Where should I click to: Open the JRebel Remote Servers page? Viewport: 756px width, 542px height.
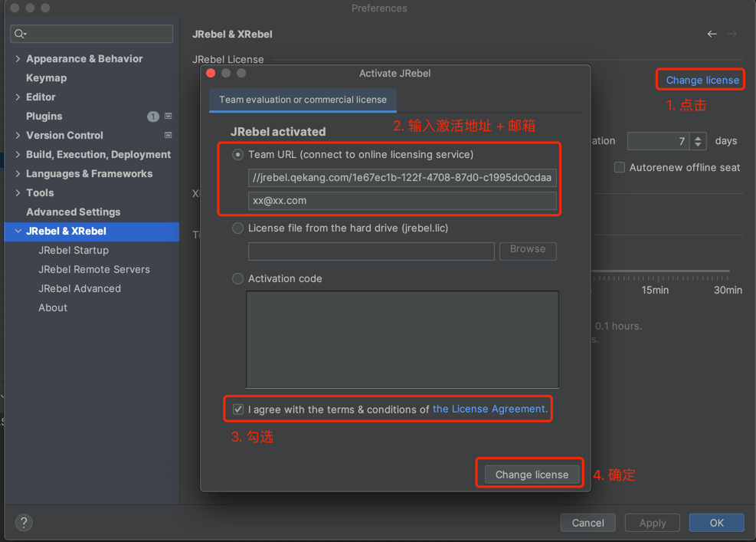[x=94, y=270]
